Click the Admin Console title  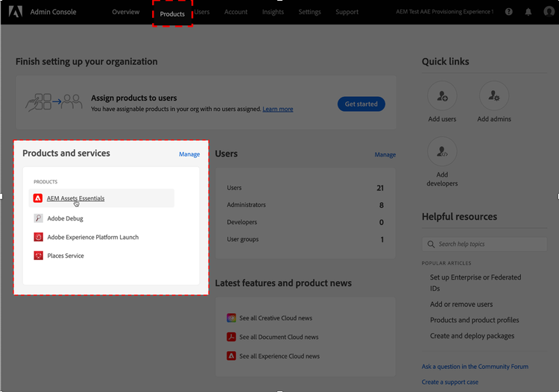[x=53, y=12]
